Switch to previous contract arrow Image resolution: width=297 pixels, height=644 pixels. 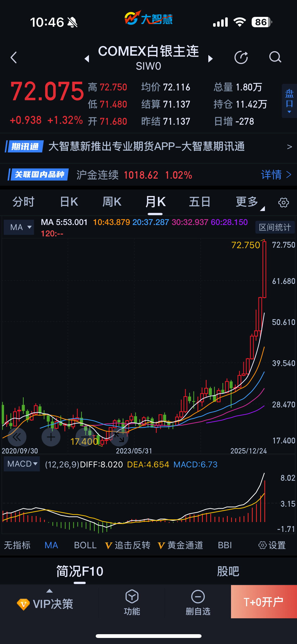click(x=87, y=59)
